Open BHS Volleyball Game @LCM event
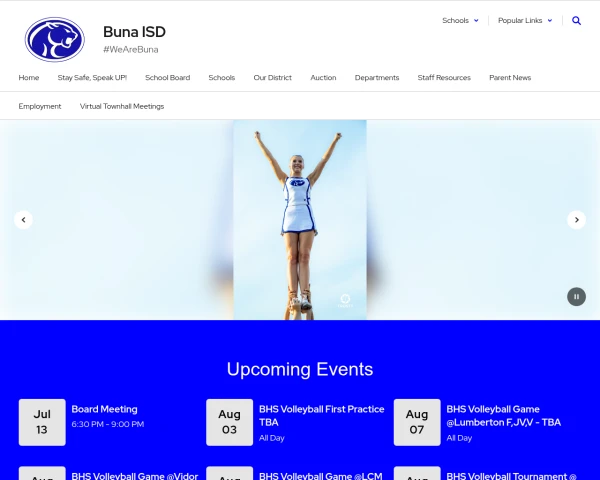 coord(321,476)
